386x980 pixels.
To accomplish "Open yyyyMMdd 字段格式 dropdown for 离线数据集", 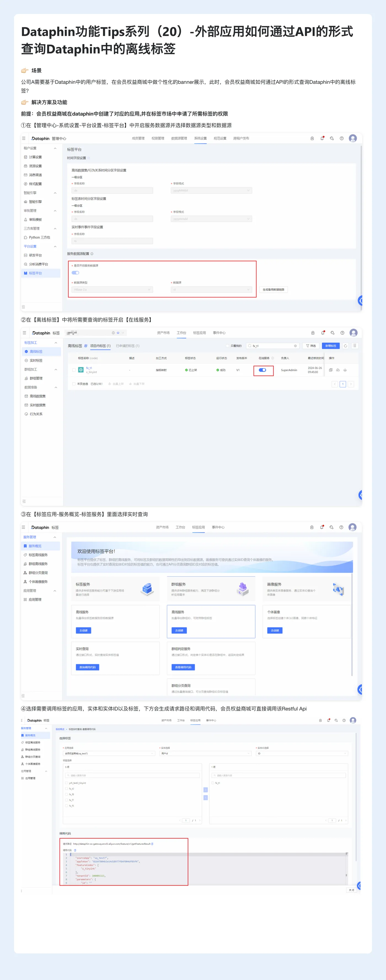I will pos(211,190).
